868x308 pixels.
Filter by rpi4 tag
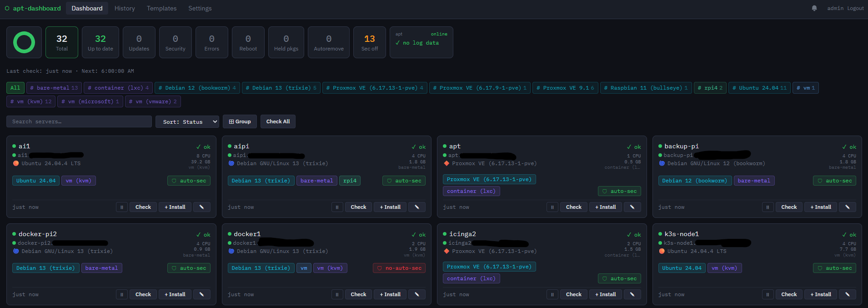[710, 88]
